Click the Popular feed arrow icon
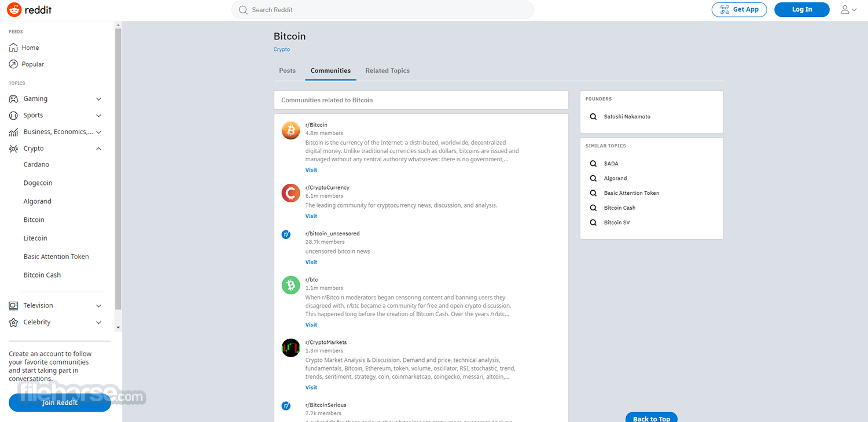Image resolution: width=868 pixels, height=422 pixels. (13, 64)
